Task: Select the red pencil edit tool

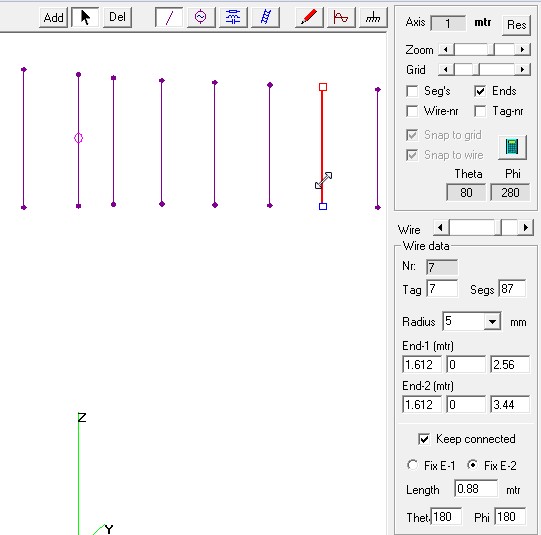Action: (309, 17)
